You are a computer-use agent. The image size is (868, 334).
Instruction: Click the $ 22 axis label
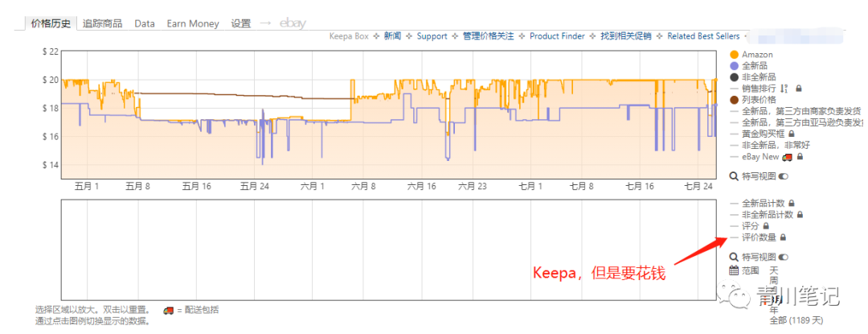click(50, 52)
